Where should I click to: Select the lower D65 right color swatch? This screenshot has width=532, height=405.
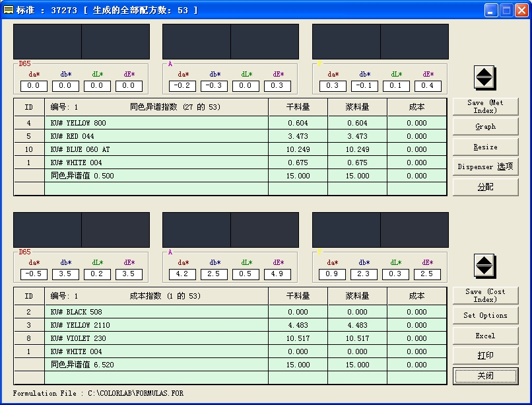116,230
